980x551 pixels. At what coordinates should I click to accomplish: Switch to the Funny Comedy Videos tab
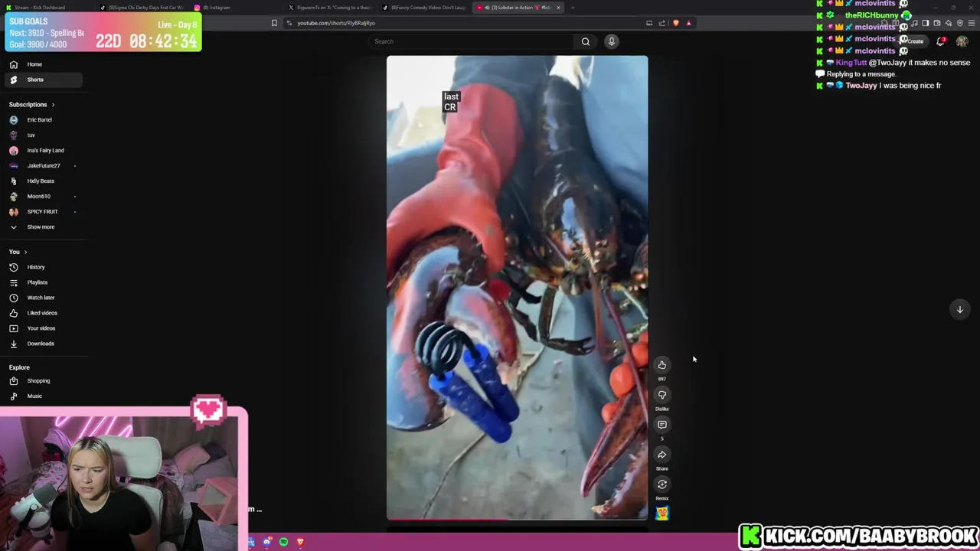pyautogui.click(x=425, y=8)
